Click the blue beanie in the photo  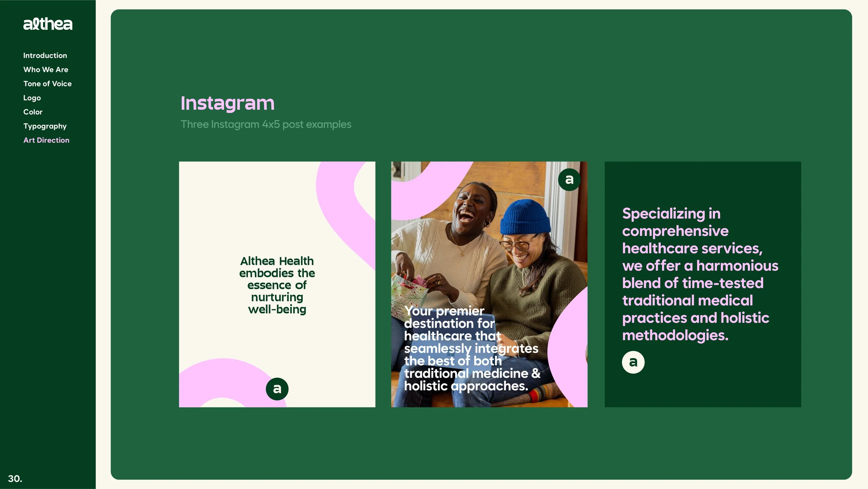pyautogui.click(x=525, y=217)
